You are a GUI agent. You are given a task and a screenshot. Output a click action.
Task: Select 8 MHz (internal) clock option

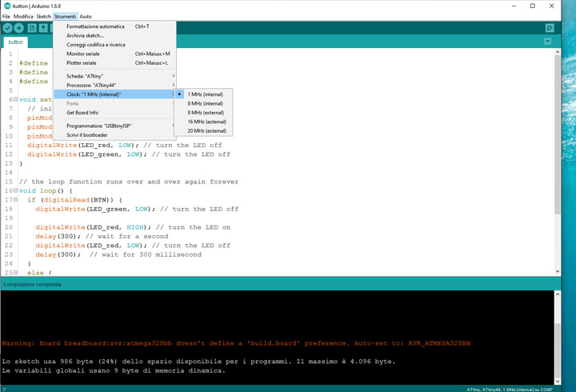tap(203, 104)
